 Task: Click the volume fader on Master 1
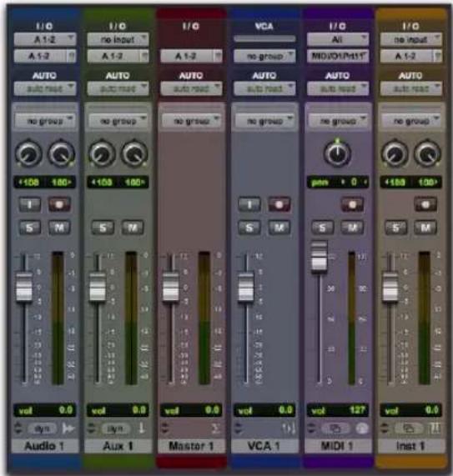tap(171, 287)
